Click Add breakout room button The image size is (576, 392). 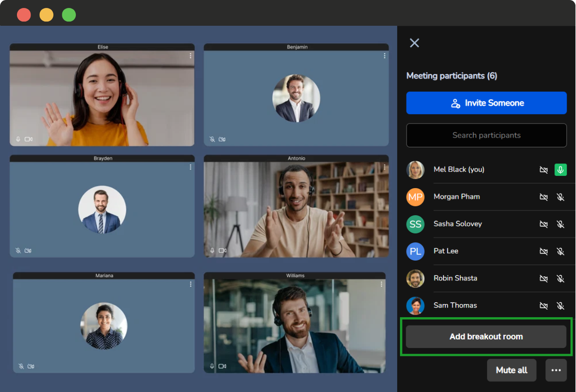coord(486,337)
